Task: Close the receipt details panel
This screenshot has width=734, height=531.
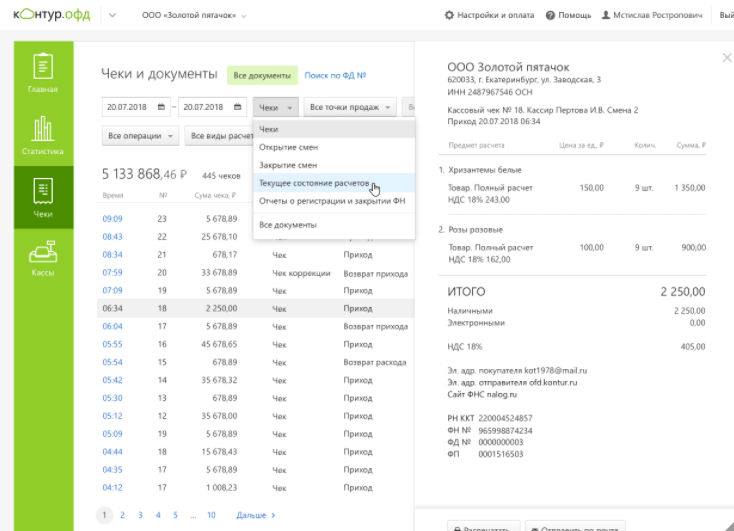Action: click(x=726, y=58)
